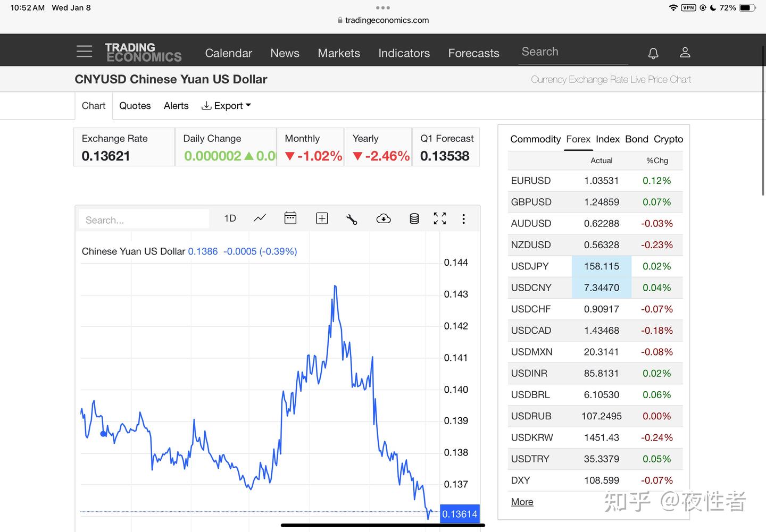Open the USDINR quote link
The width and height of the screenshot is (766, 532).
click(529, 373)
